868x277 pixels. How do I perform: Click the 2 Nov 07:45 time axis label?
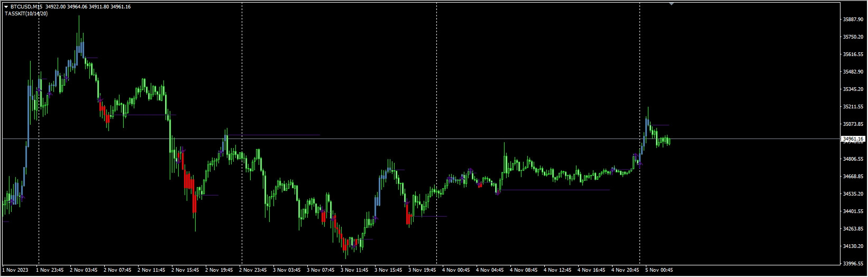(x=118, y=270)
